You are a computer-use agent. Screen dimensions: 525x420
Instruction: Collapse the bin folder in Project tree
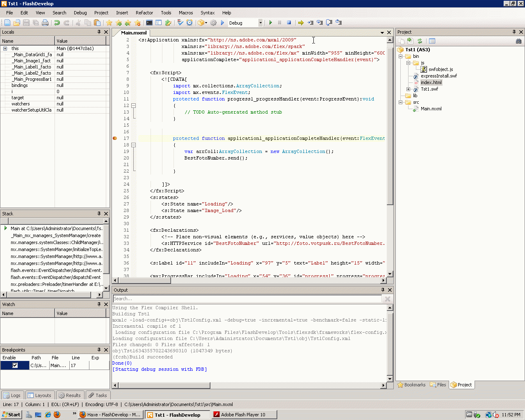pyautogui.click(x=401, y=57)
